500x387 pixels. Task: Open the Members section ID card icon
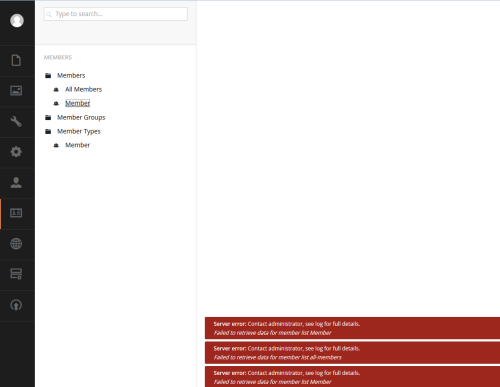(x=16, y=213)
